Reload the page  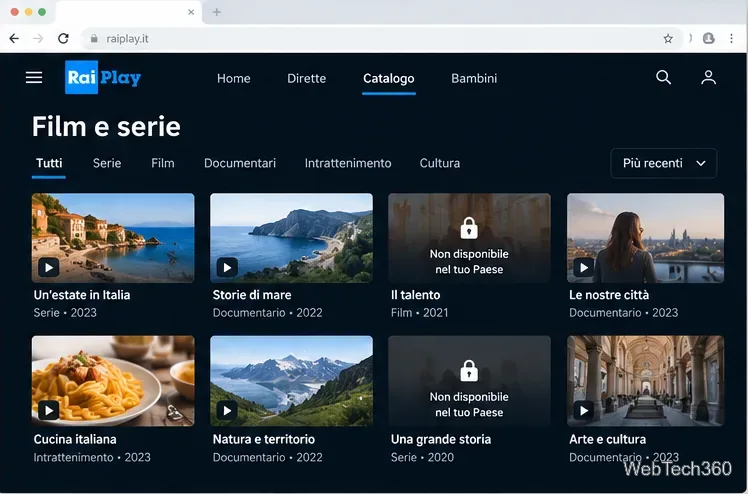[63, 39]
